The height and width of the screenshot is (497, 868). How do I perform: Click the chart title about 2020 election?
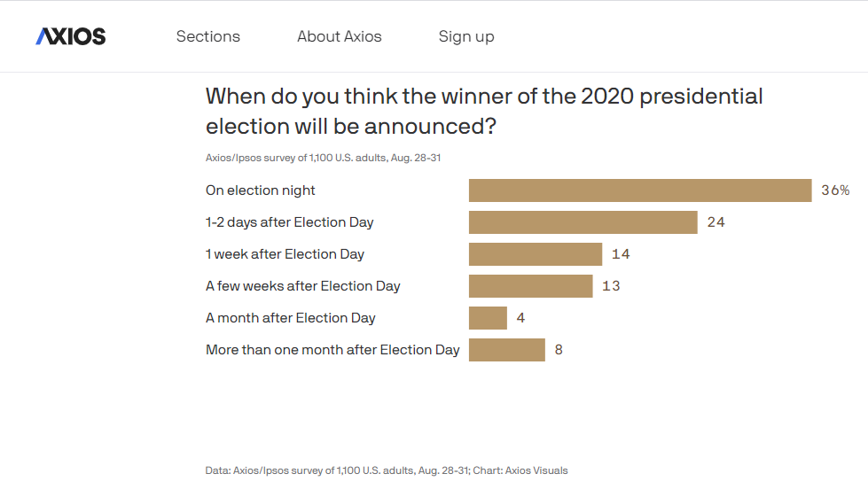484,111
